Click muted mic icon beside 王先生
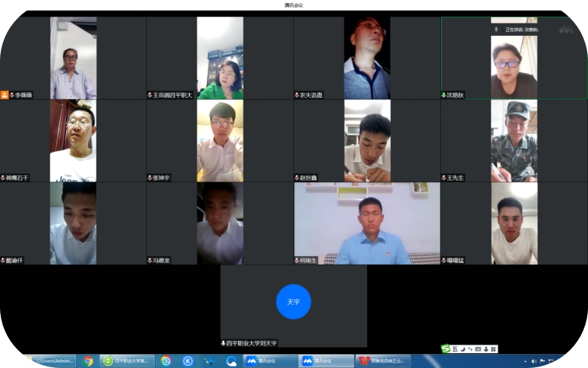588x368 pixels. [443, 178]
